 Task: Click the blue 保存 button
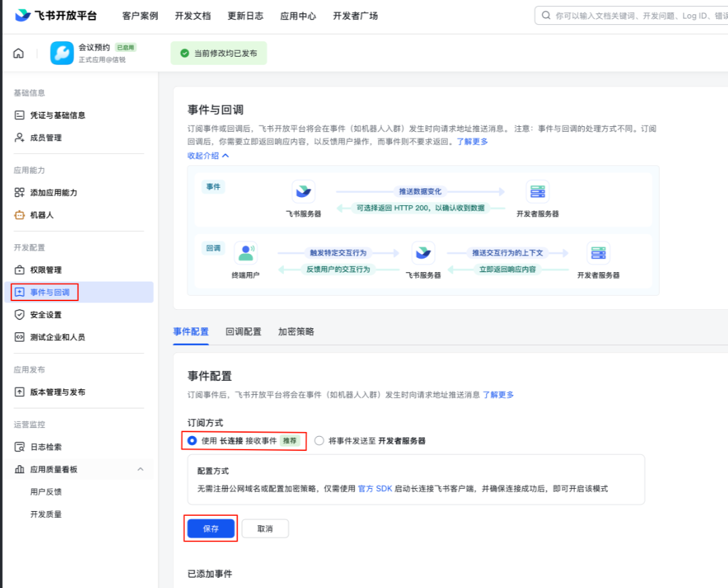(x=211, y=529)
